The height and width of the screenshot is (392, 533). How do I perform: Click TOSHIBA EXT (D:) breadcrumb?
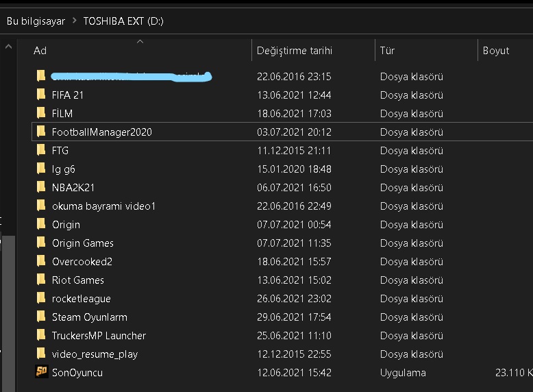123,21
